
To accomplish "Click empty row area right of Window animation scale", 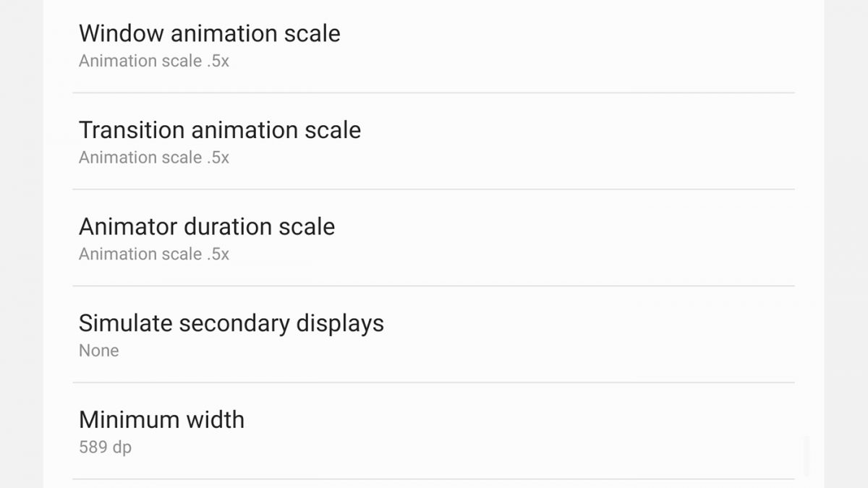I will [x=579, y=46].
